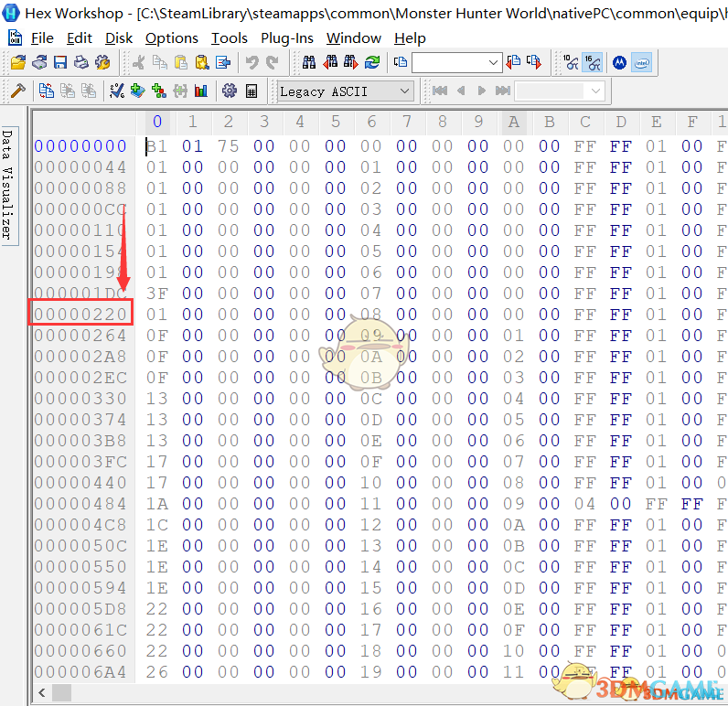Jump backward with the red left-arrow goto icon

[x=513, y=62]
